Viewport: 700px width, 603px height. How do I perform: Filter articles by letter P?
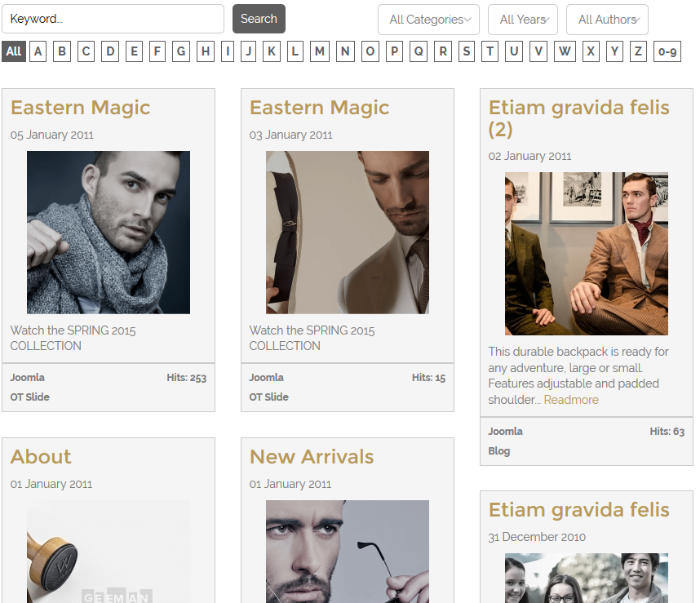coord(394,51)
